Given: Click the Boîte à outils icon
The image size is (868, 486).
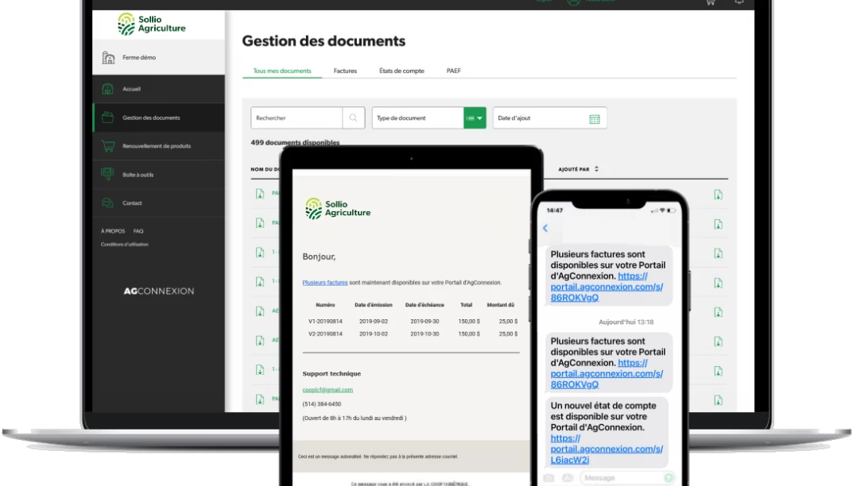Looking at the screenshot, I should (108, 174).
